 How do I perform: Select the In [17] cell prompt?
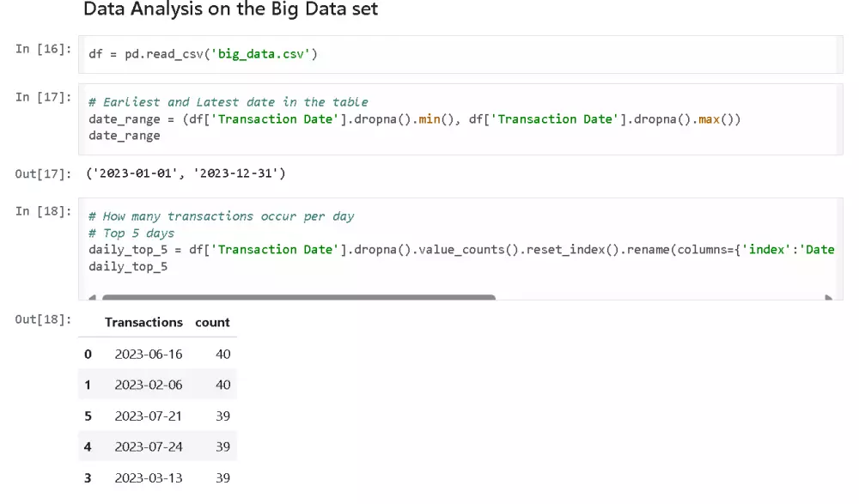click(43, 97)
